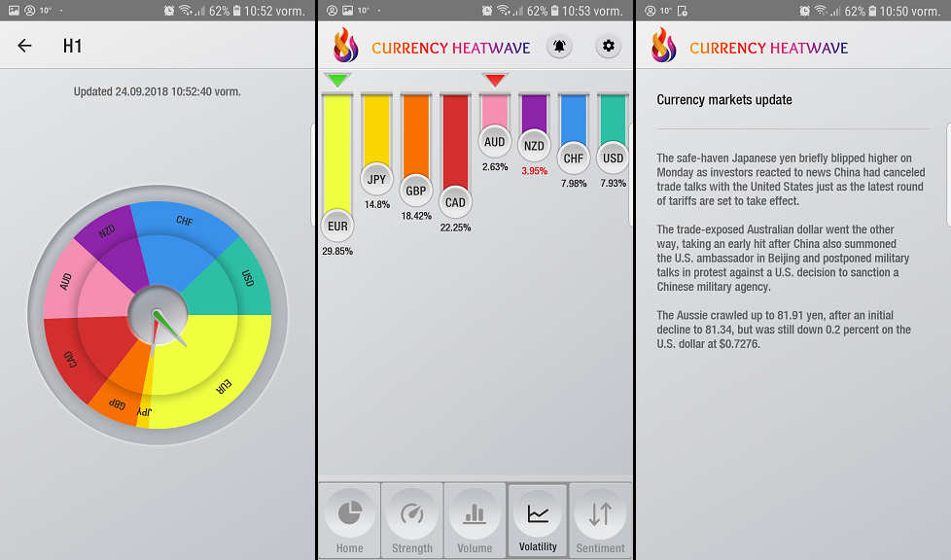Select the NZD slice of the wheel
The height and width of the screenshot is (560, 951).
click(x=116, y=240)
